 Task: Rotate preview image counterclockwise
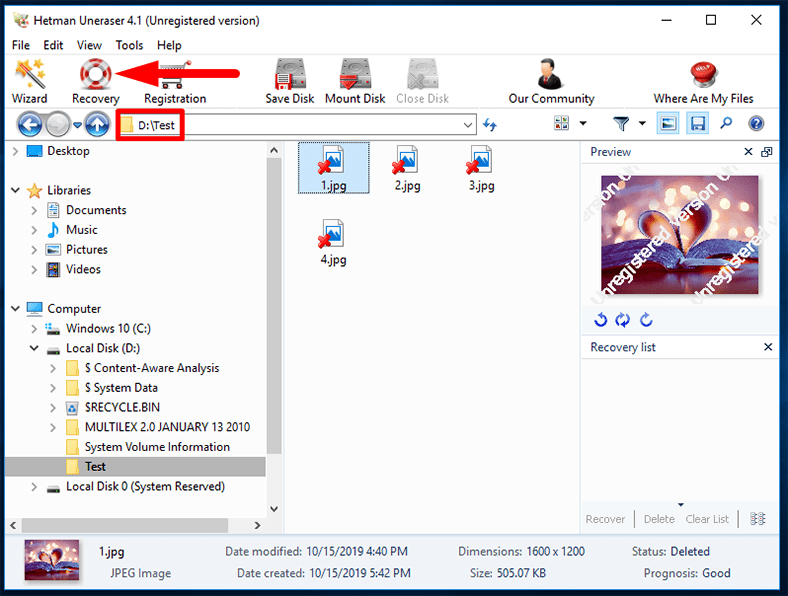(x=601, y=320)
